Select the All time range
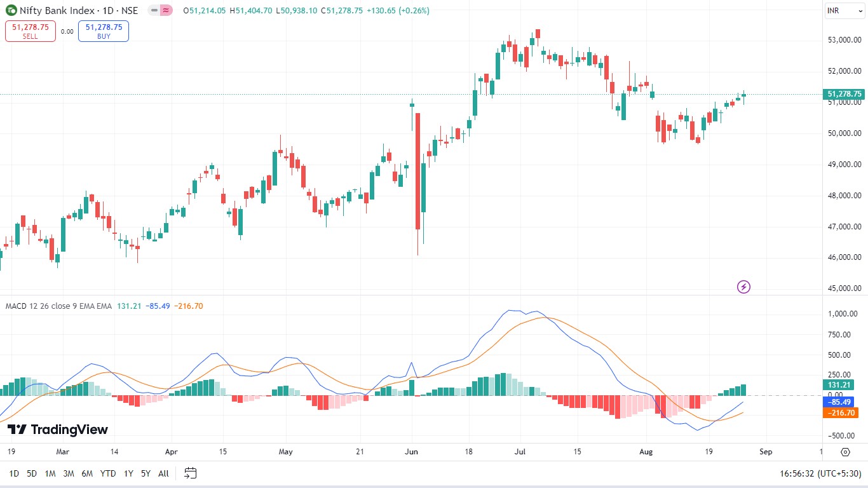868x488 pixels. (x=163, y=473)
